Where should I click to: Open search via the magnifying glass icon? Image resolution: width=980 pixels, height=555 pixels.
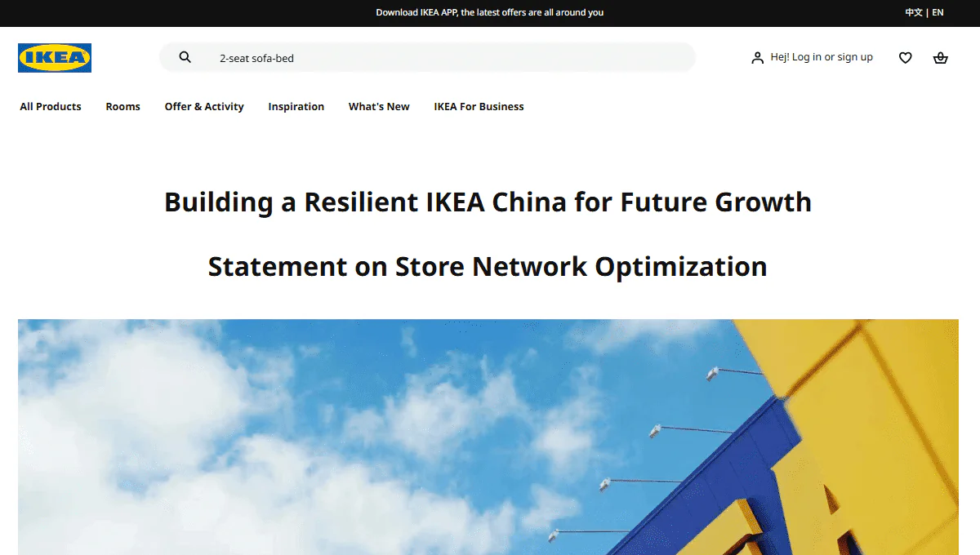tap(185, 57)
